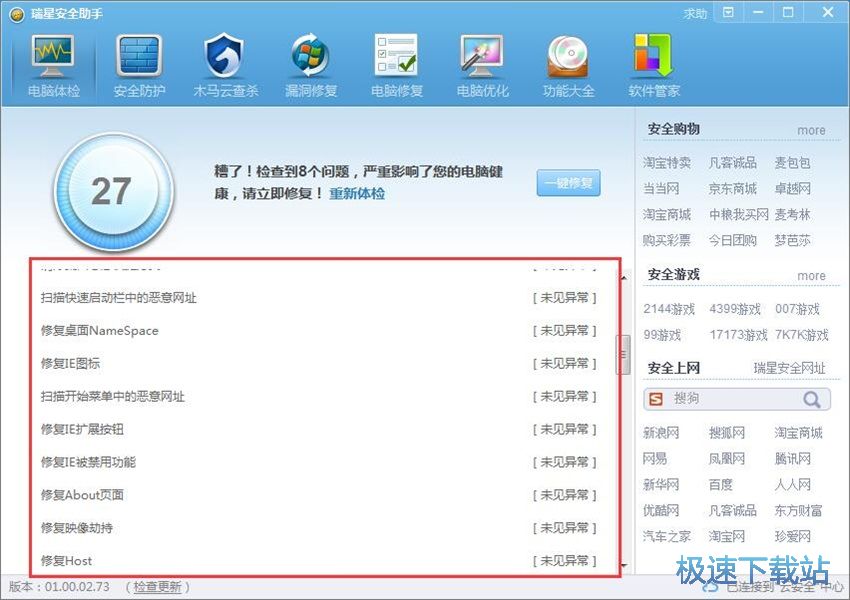Click the health score 27 dial
Screen dimensions: 850x600
point(113,191)
